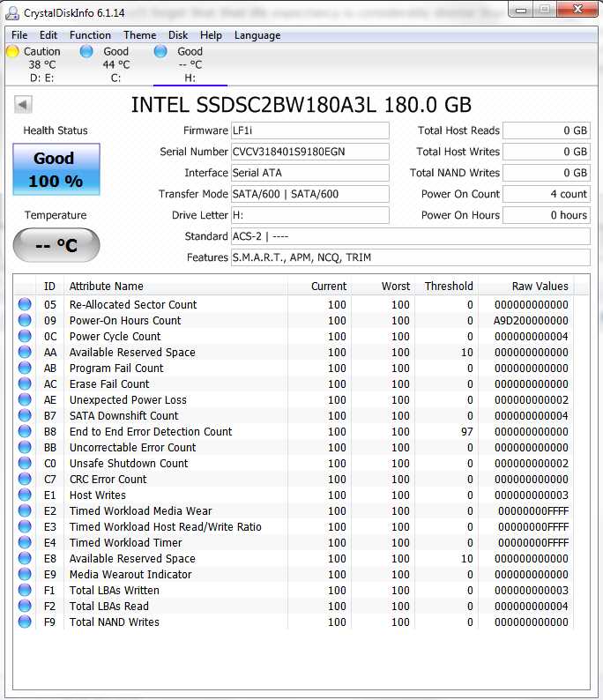Click status icon of Total LBAs Written
This screenshot has width=603, height=700.
click(25, 590)
